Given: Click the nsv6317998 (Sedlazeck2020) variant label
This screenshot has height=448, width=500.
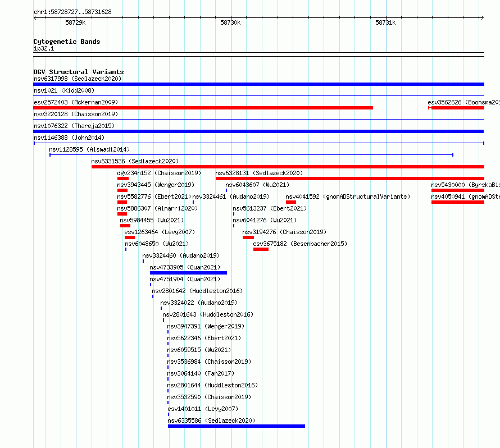Looking at the screenshot, I should click(x=78, y=79).
